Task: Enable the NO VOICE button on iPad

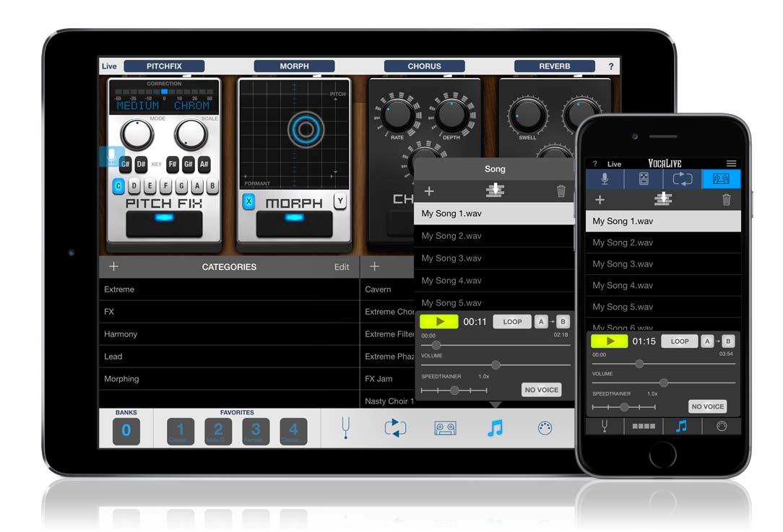Action: pyautogui.click(x=541, y=390)
